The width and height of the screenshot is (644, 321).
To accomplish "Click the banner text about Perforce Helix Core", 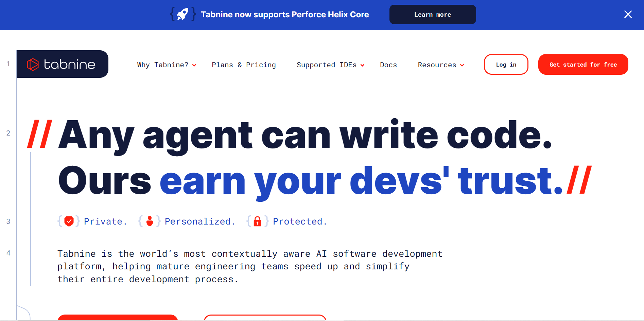I will click(x=285, y=15).
